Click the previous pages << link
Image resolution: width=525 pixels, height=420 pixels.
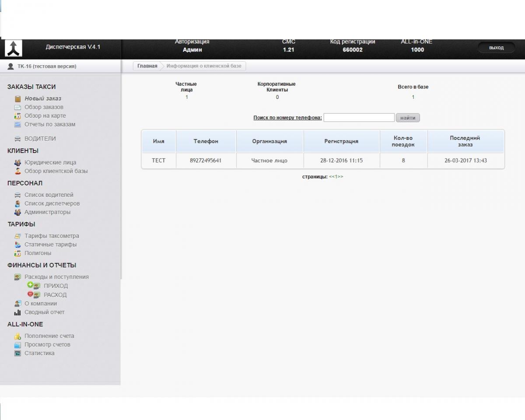point(332,177)
